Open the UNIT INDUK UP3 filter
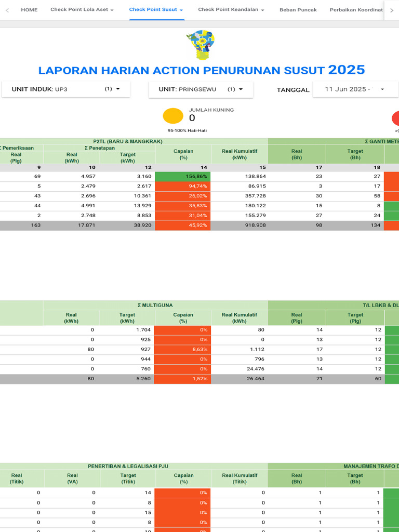The image size is (399, 532). (66, 89)
